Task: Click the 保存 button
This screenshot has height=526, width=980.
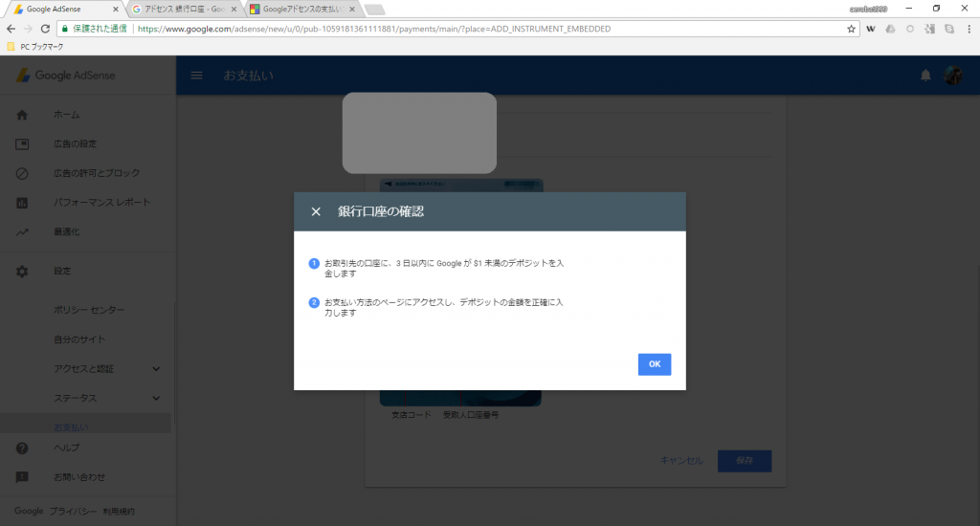Action: 744,461
